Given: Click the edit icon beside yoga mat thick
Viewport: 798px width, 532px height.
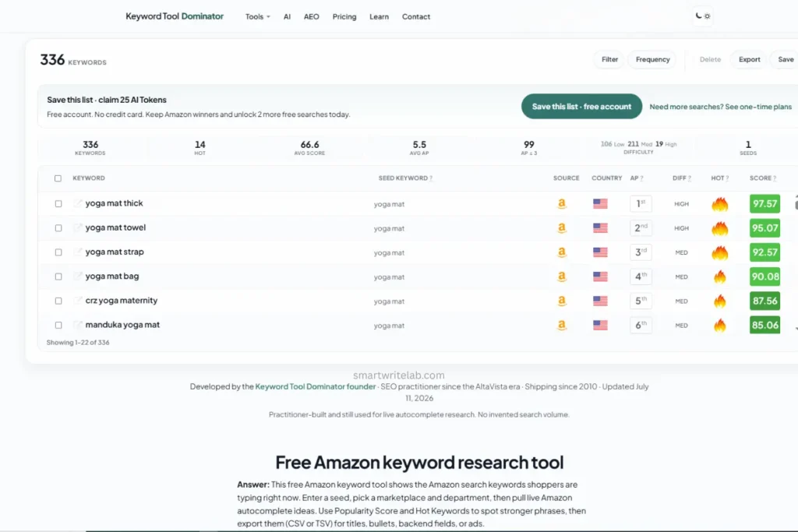Looking at the screenshot, I should 77,203.
